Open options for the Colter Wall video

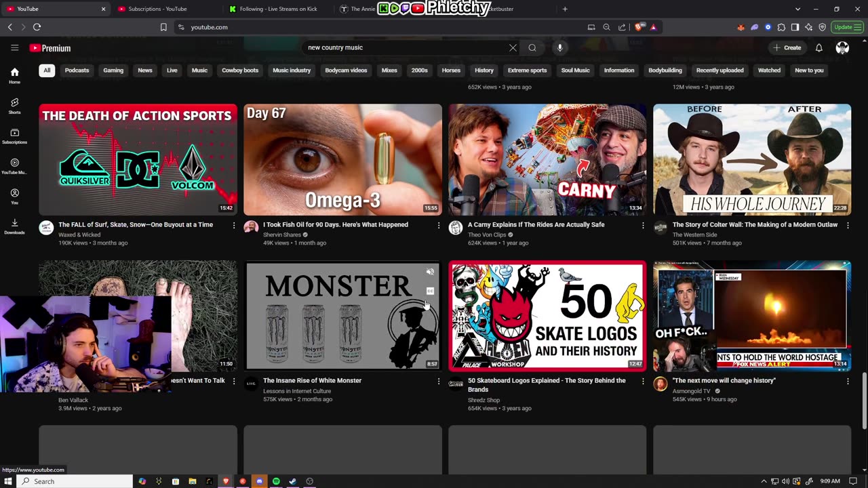tap(848, 225)
